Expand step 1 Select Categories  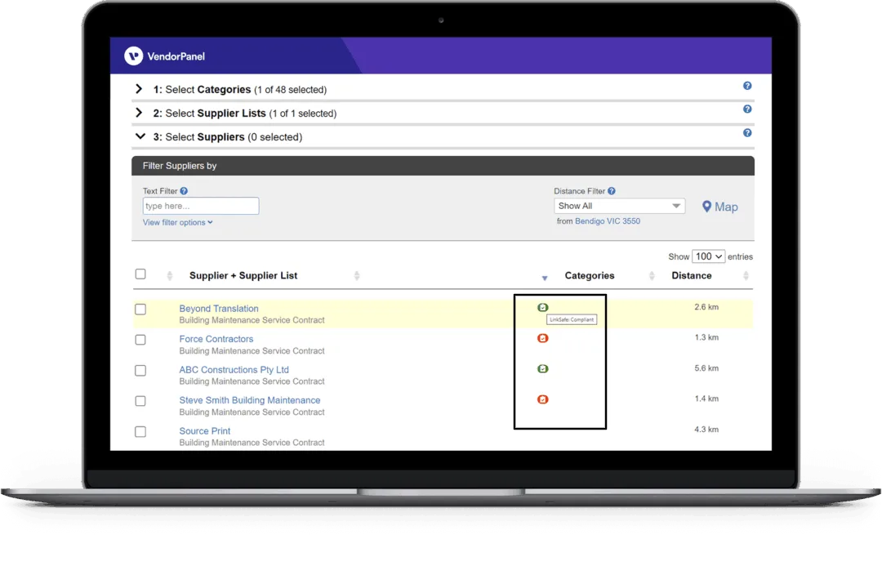[139, 89]
